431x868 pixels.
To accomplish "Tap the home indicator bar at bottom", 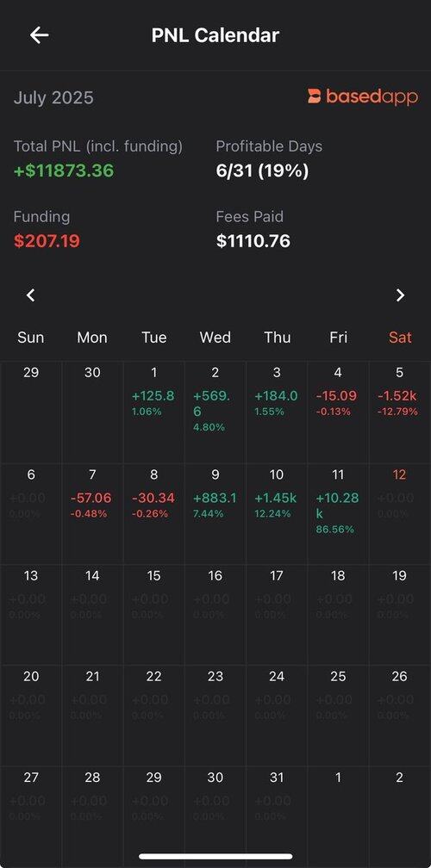I will [215, 856].
